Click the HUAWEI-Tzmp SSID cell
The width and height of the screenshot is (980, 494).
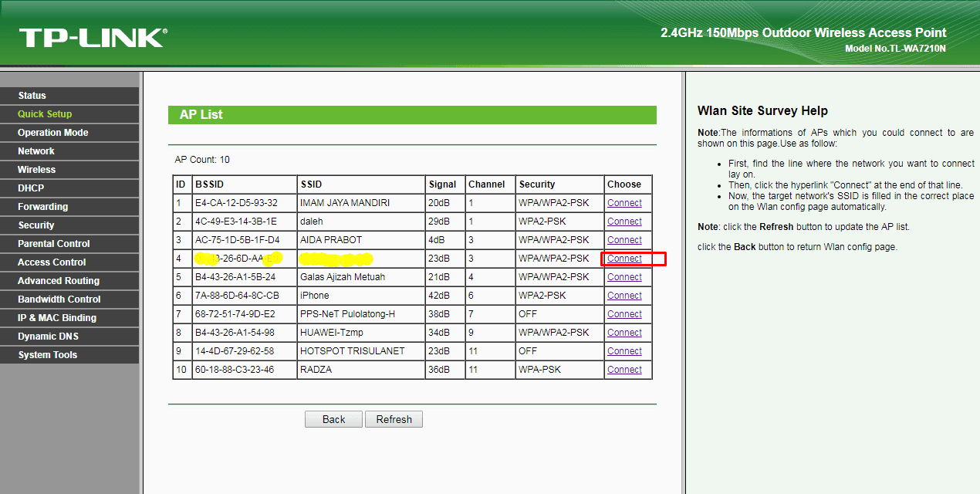(x=361, y=333)
